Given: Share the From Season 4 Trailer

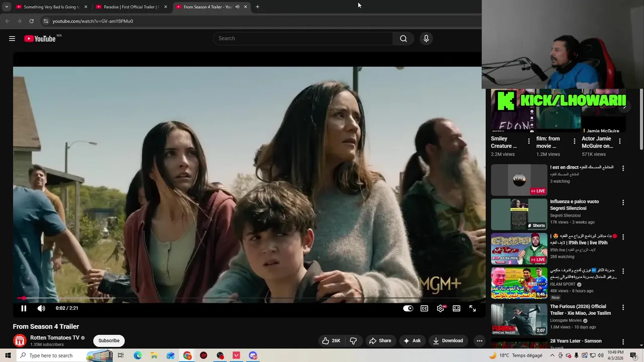Looking at the screenshot, I should (380, 340).
